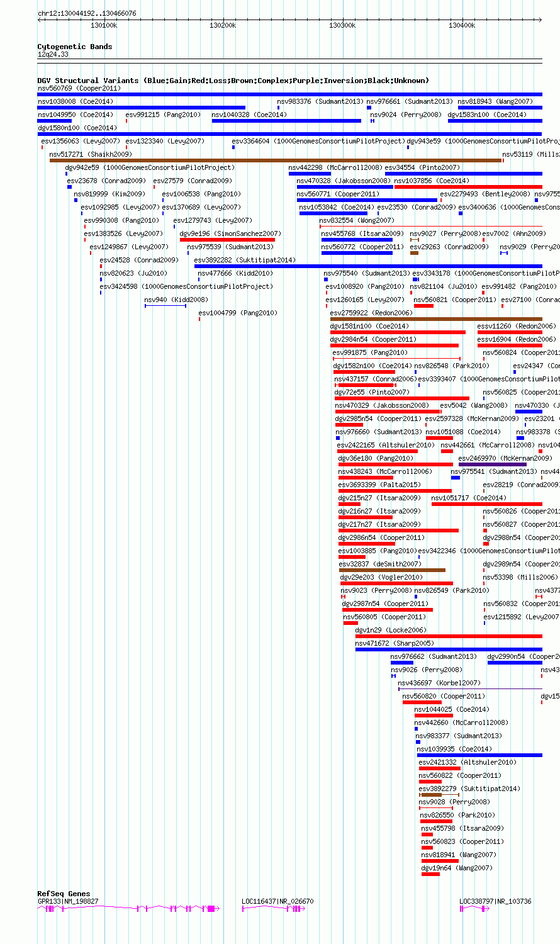Open variant nsv818943 (Wang2007)
This screenshot has width=560, height=944.
click(496, 101)
